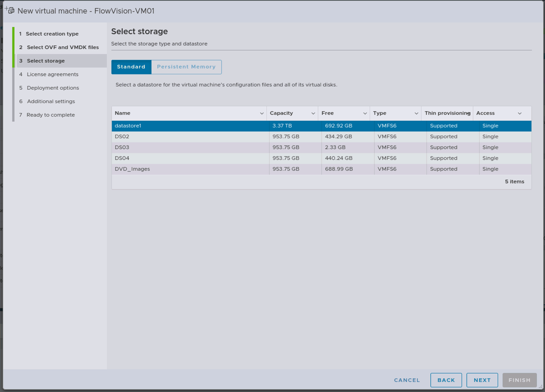Go back with the Back button
Screen dimensions: 545x392
coord(446,380)
